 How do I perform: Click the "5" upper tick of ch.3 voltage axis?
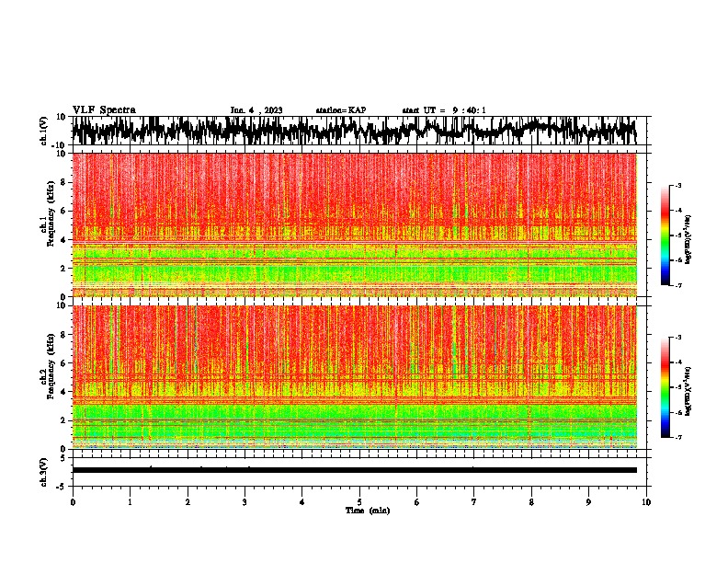coord(63,458)
